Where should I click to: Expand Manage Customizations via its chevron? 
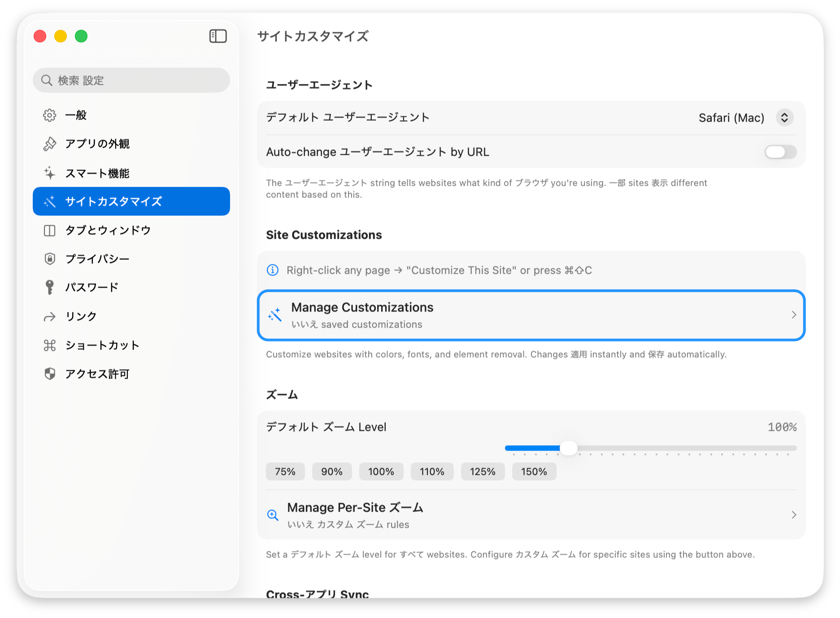click(793, 315)
